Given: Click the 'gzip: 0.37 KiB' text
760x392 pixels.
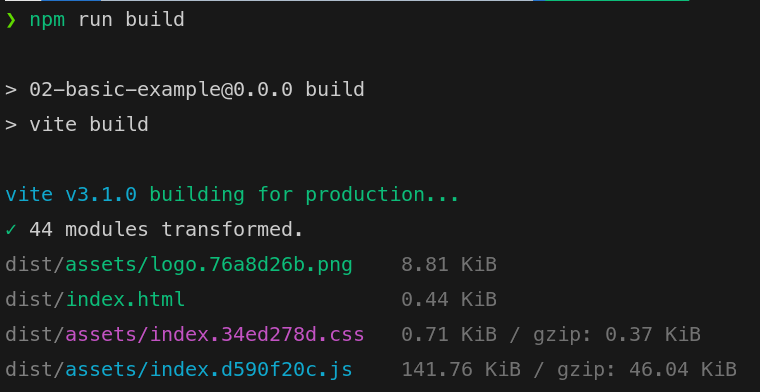Looking at the screenshot, I should [617, 335].
